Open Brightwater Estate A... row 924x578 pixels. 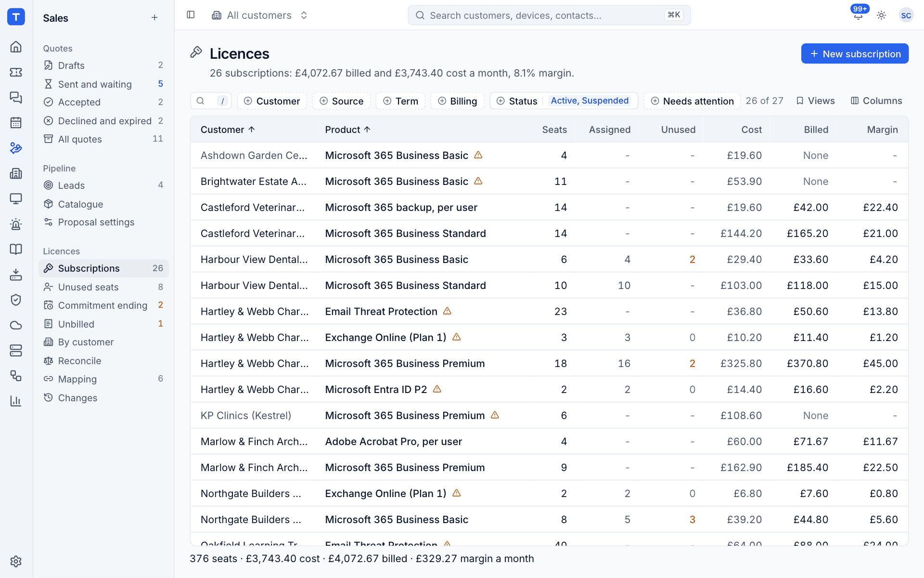point(549,181)
